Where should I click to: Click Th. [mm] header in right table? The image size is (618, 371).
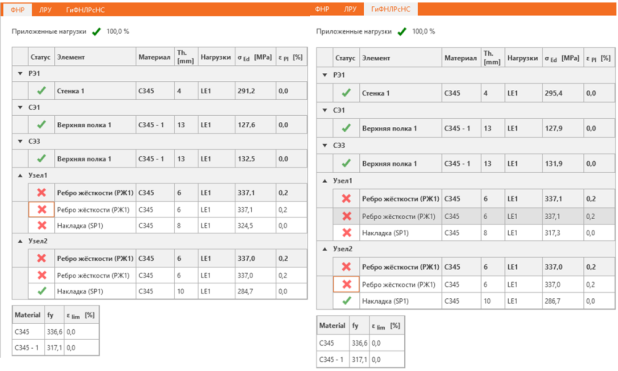(492, 58)
